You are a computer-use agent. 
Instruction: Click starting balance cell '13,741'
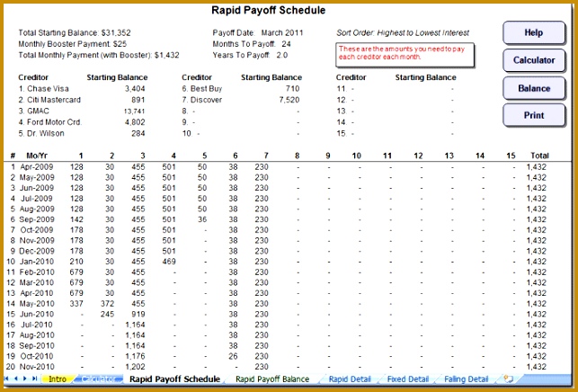(x=134, y=111)
